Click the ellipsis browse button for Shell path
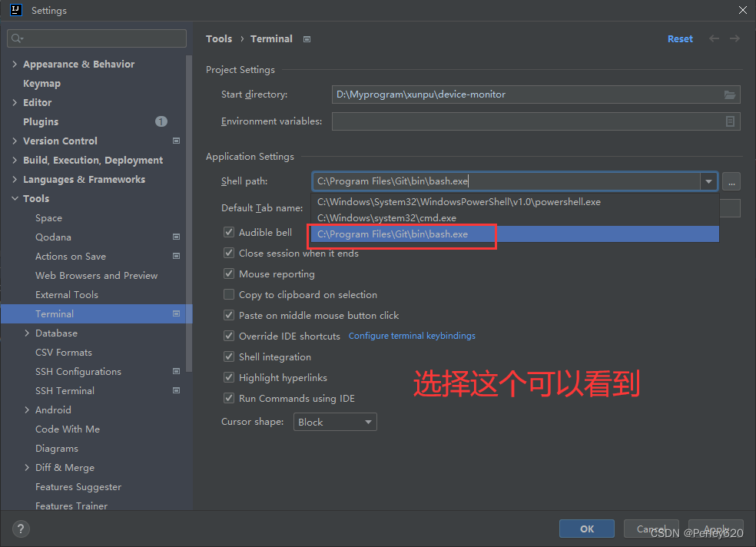Screen dimensions: 756x547 (x=731, y=181)
